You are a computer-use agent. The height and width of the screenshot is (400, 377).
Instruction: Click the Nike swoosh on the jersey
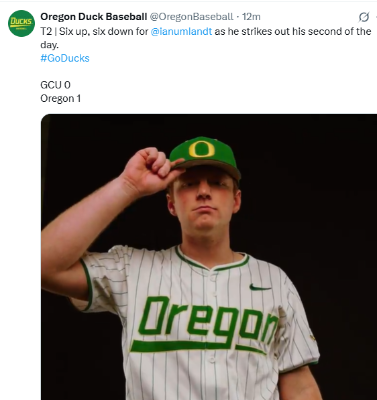(x=260, y=287)
